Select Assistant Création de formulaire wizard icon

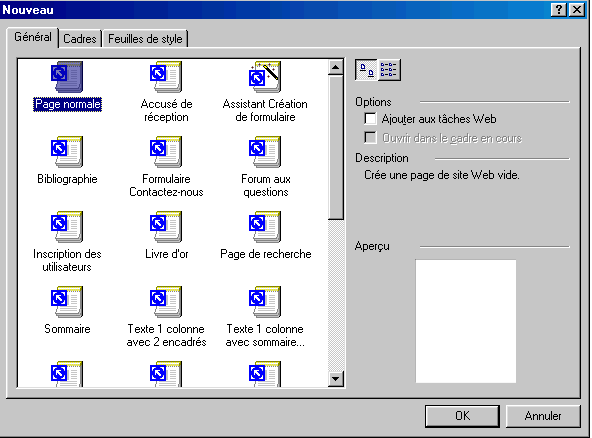tap(265, 77)
